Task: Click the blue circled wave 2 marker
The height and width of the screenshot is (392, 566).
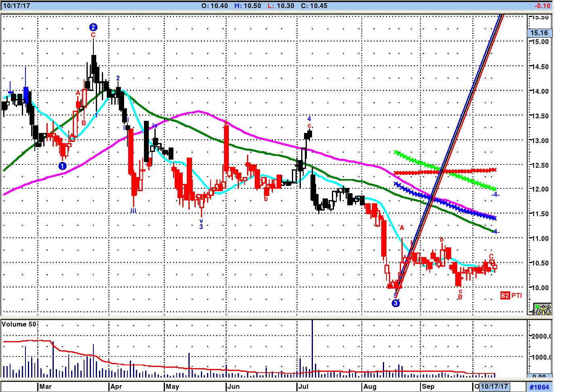Action: point(93,27)
